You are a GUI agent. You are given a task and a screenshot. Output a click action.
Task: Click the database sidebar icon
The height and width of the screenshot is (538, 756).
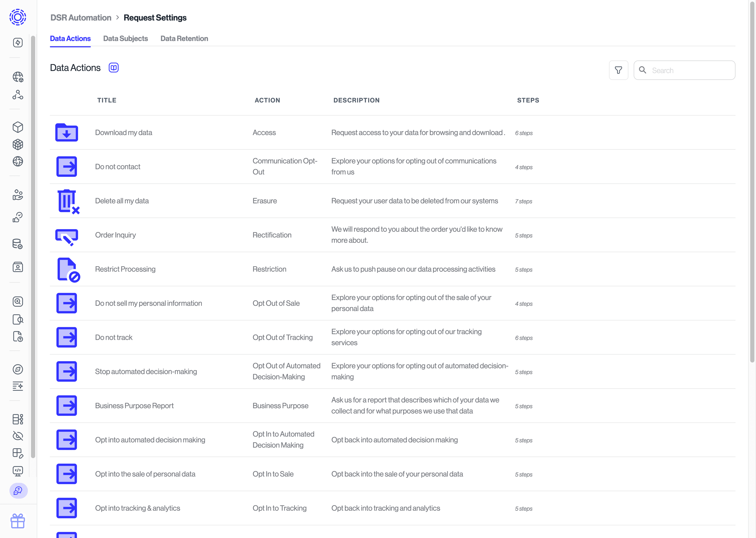pos(18,244)
